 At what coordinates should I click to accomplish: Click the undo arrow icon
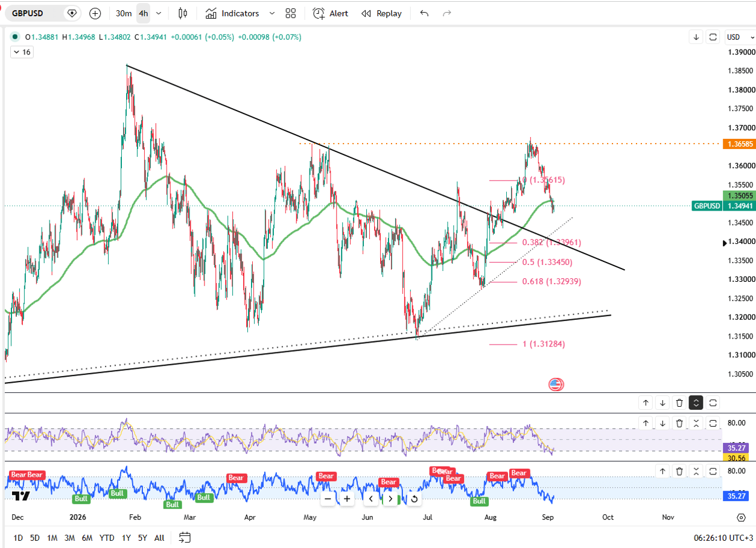(424, 13)
